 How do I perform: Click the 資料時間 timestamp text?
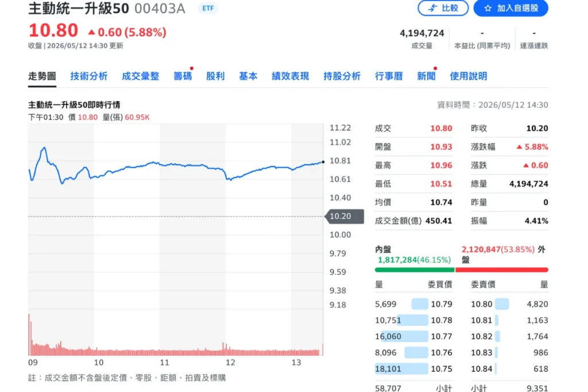pyautogui.click(x=493, y=105)
